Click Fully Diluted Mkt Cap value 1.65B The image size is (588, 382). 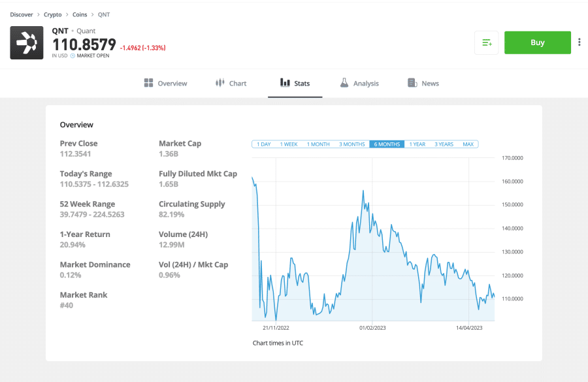[169, 184]
